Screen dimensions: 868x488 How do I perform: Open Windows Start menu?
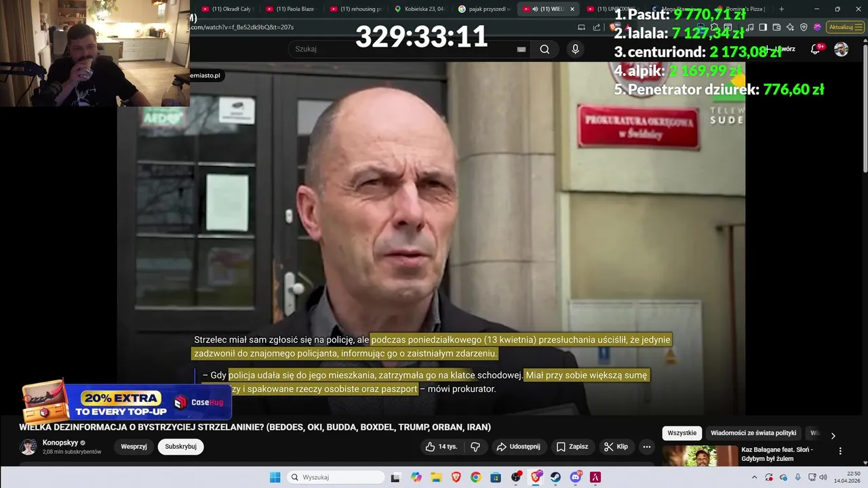coord(275,477)
